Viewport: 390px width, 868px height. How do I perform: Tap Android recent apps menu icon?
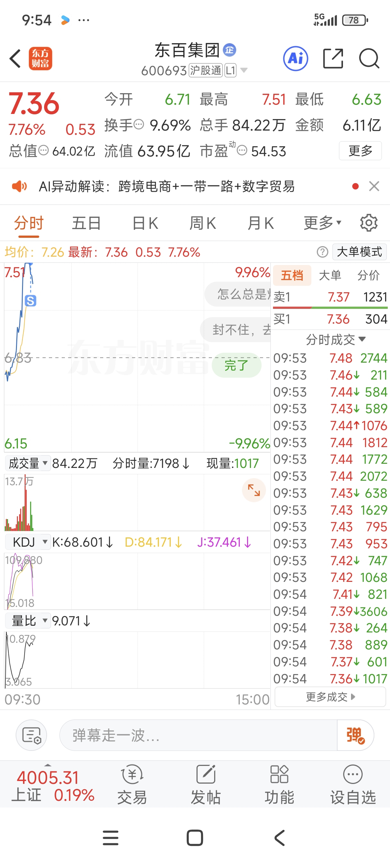click(x=110, y=838)
